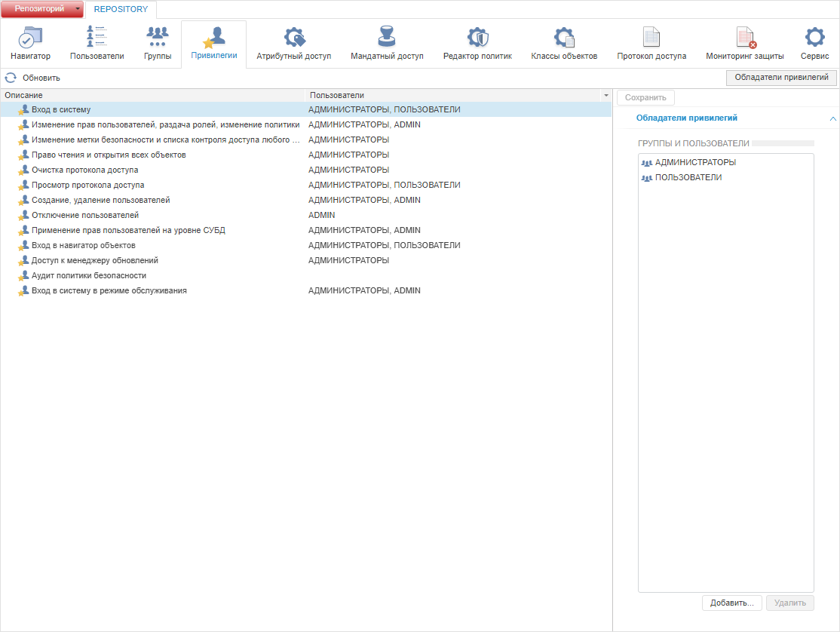Click privilege icon of Аудит политики безопасности row
840x632 pixels.
point(23,276)
